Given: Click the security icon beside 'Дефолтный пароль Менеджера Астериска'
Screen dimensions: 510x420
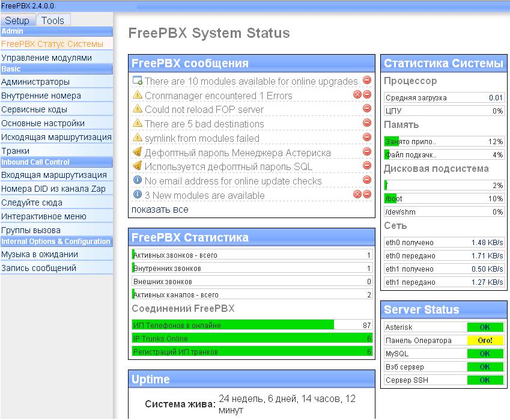Looking at the screenshot, I should click(138, 151).
